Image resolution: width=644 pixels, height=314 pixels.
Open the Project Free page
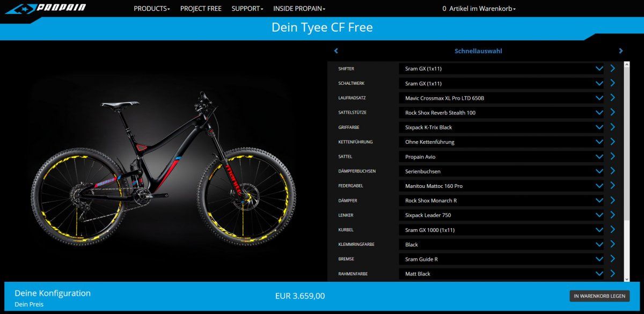click(x=201, y=9)
